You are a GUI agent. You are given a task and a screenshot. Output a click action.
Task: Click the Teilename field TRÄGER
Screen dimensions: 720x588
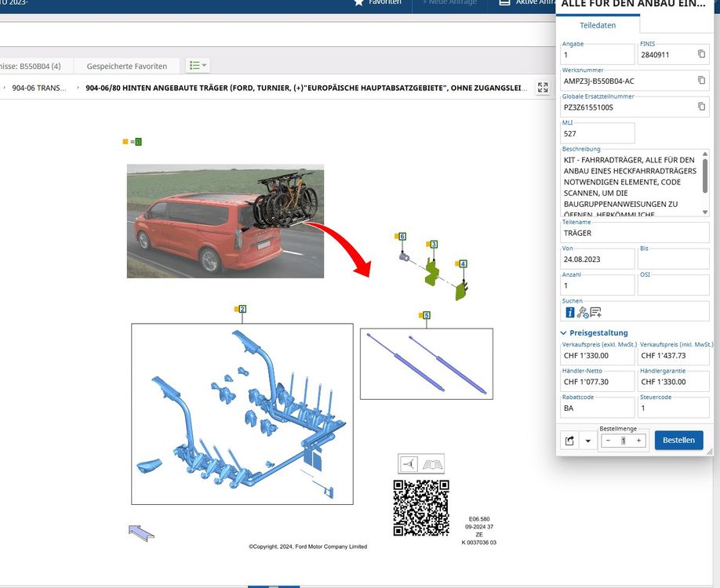click(635, 233)
